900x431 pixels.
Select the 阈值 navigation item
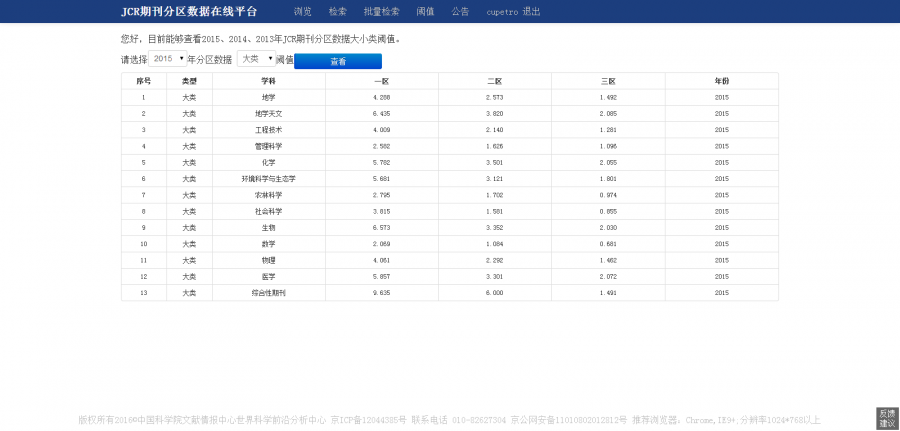[x=425, y=11]
